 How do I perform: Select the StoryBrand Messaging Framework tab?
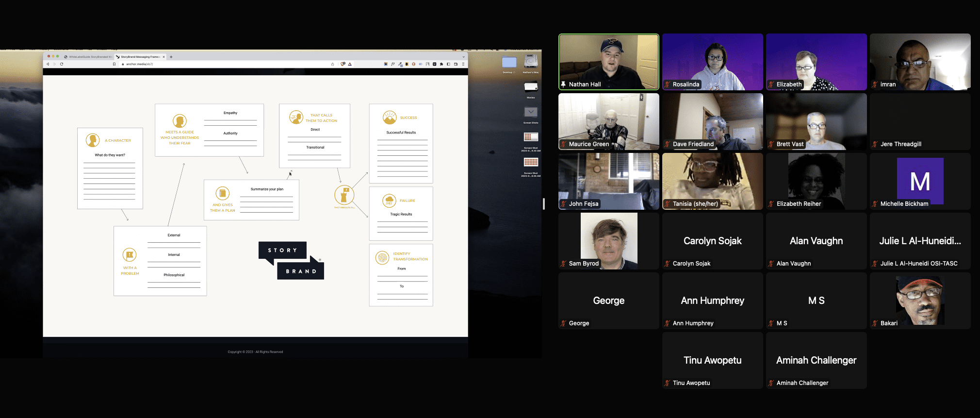pos(140,57)
